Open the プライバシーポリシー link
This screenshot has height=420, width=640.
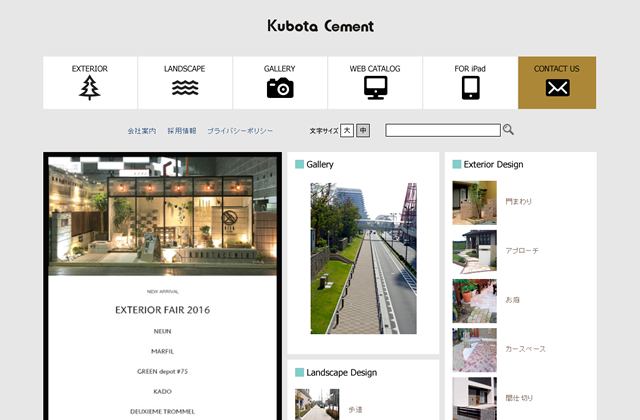pos(240,131)
